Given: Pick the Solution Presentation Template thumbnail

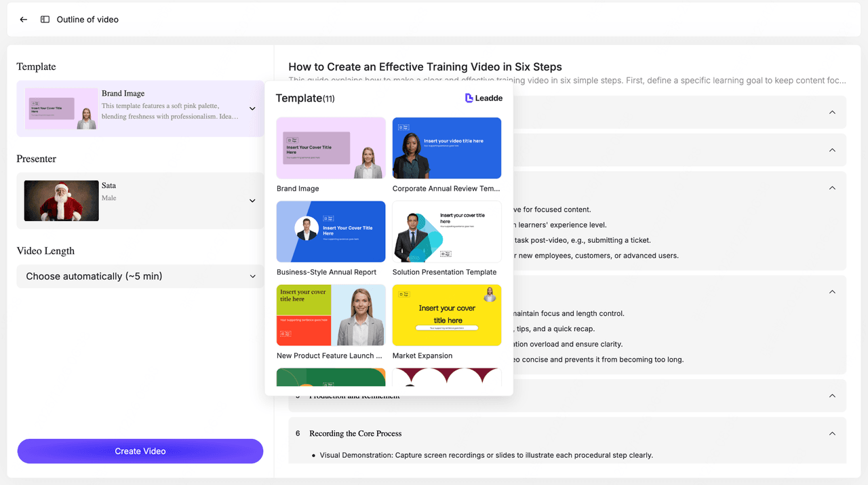Looking at the screenshot, I should click(447, 231).
